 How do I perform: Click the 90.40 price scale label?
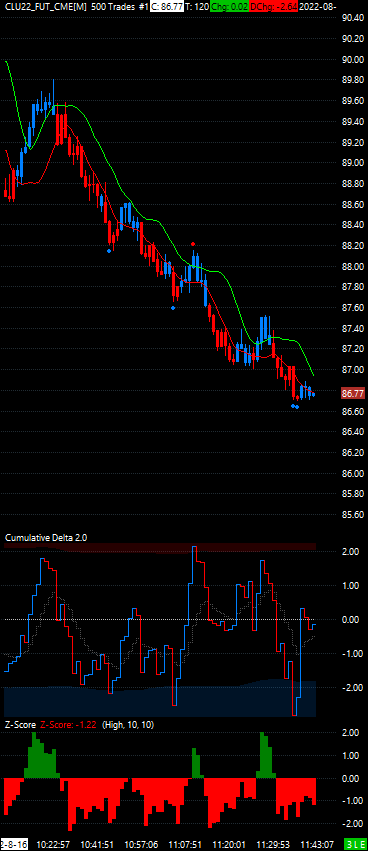[x=353, y=18]
